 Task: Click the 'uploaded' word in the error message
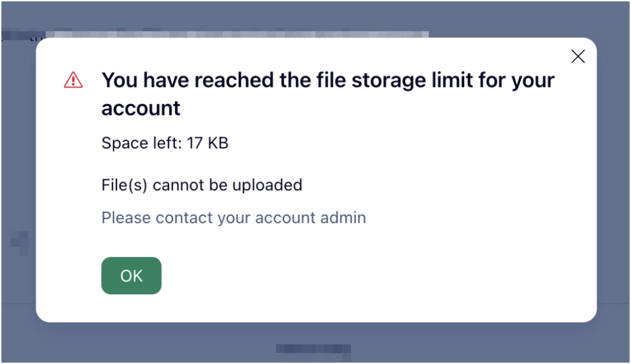(x=267, y=185)
